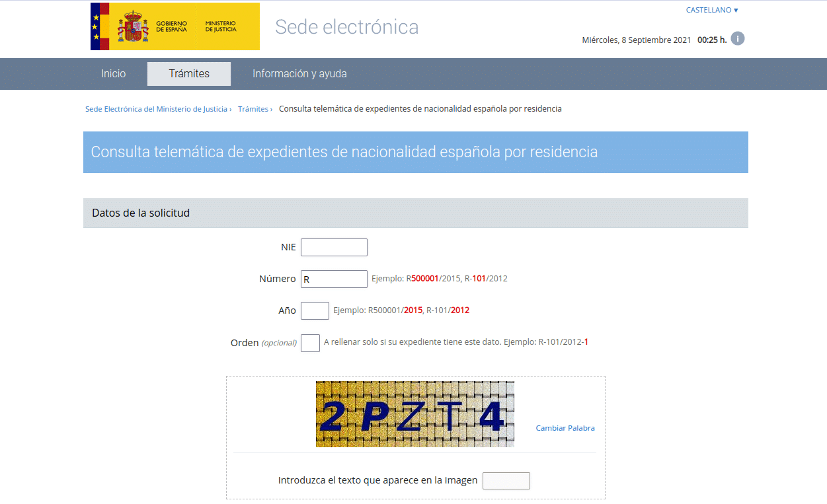Click the Gobierno de España logo
Viewport: 827px width, 504px height.
(x=175, y=26)
